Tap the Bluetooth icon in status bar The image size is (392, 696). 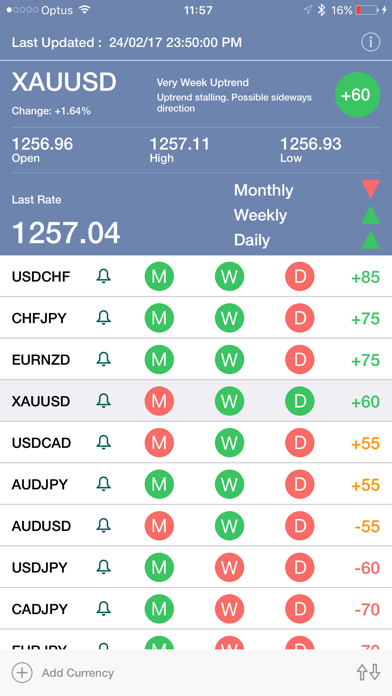pos(321,10)
